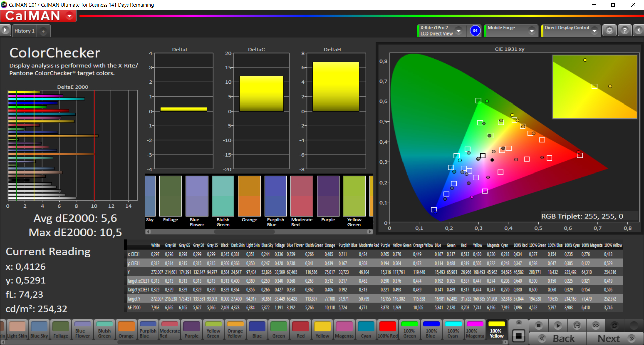
Task: Expand left panel arrow beside History tab
Action: click(5, 30)
